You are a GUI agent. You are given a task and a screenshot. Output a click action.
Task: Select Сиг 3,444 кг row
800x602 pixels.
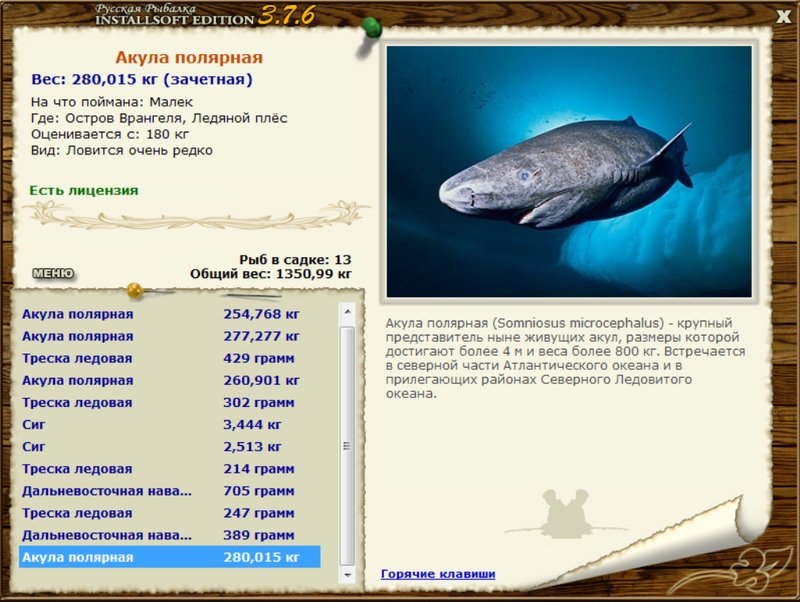[x=169, y=424]
